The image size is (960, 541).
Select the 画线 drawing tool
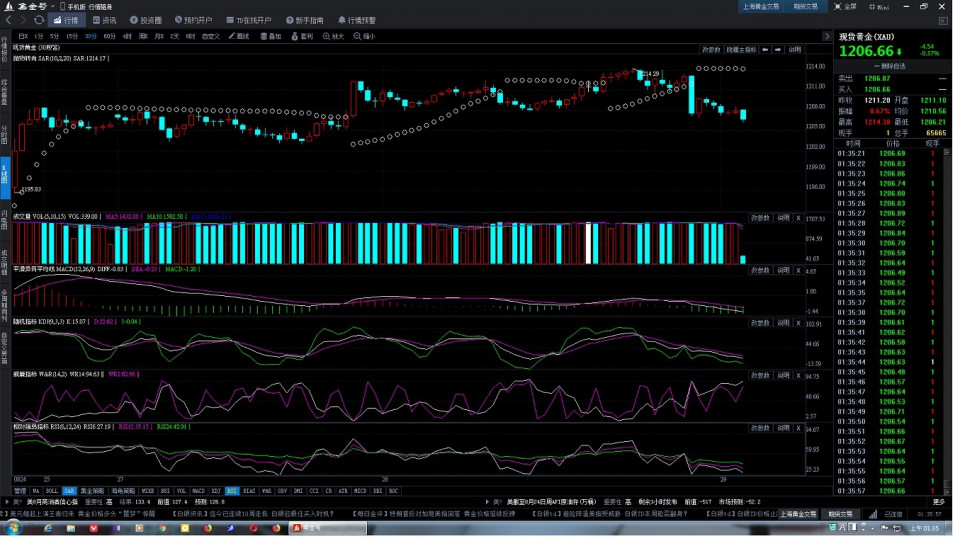(x=237, y=36)
